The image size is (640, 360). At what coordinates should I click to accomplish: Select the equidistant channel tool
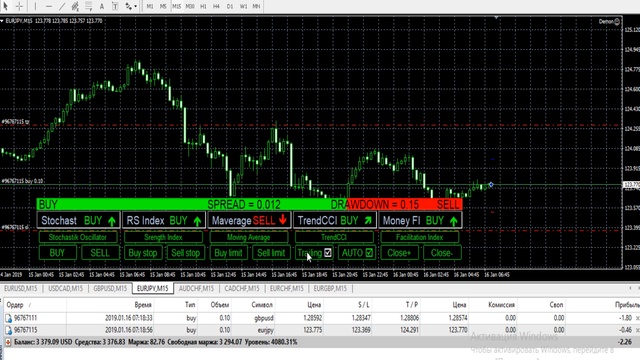coord(75,6)
